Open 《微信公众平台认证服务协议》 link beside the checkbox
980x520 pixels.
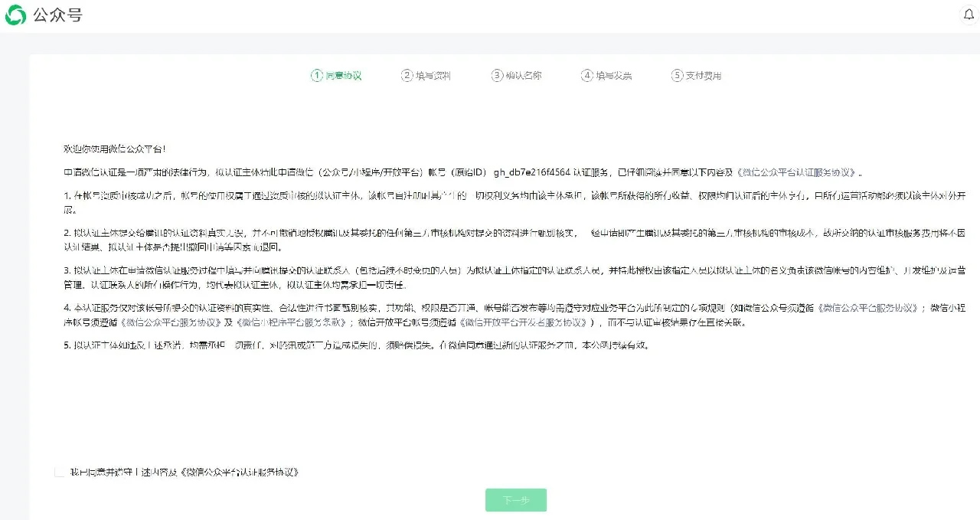click(x=240, y=473)
